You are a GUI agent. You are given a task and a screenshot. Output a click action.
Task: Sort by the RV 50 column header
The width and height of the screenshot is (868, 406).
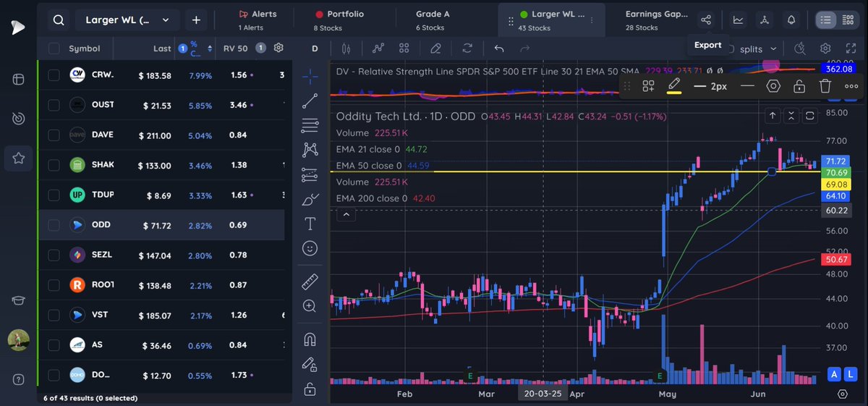236,48
